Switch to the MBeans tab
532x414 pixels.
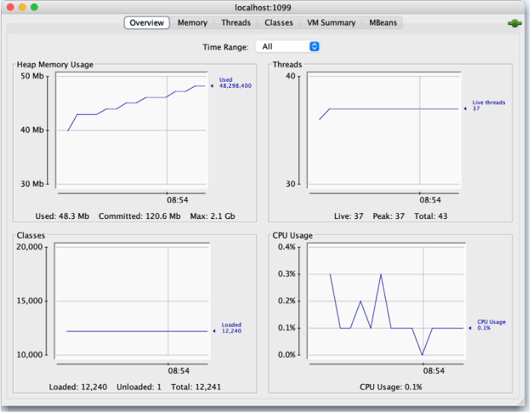tap(383, 23)
